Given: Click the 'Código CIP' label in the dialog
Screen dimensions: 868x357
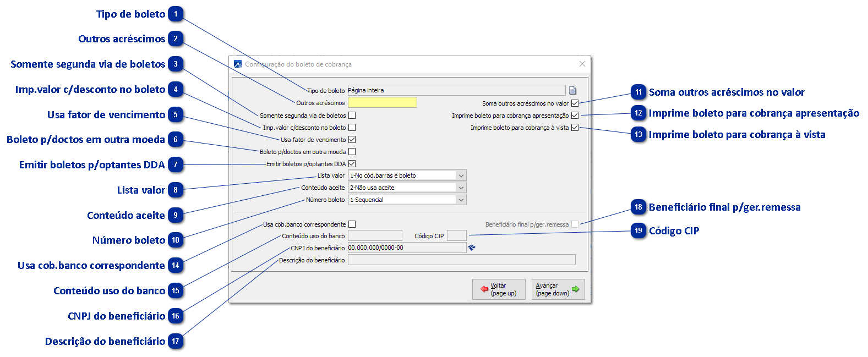Looking at the screenshot, I should pos(429,237).
